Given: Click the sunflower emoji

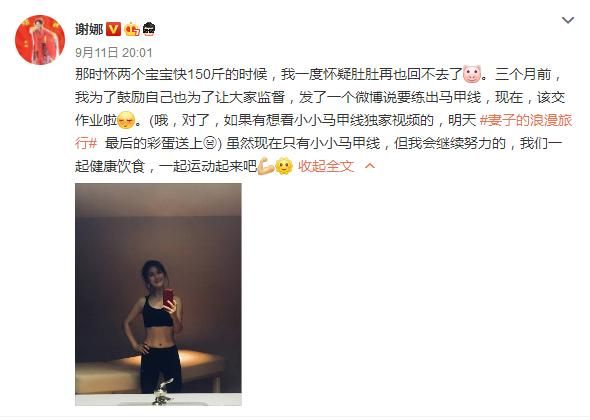Looking at the screenshot, I should tap(284, 166).
